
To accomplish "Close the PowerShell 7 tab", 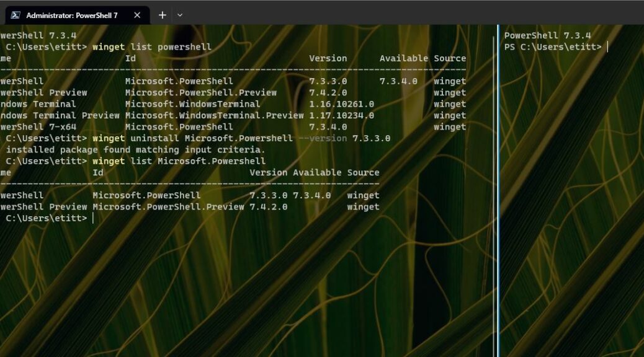I will pos(137,15).
